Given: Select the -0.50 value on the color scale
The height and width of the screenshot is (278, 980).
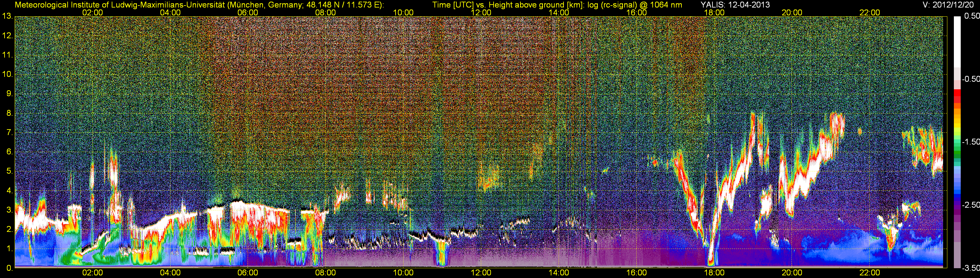Looking at the screenshot, I should click(x=971, y=79).
